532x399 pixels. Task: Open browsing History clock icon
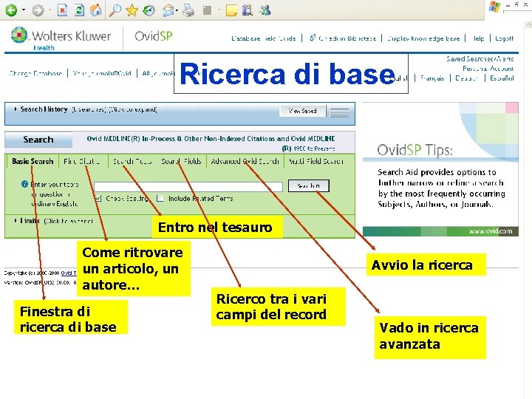pos(149,10)
